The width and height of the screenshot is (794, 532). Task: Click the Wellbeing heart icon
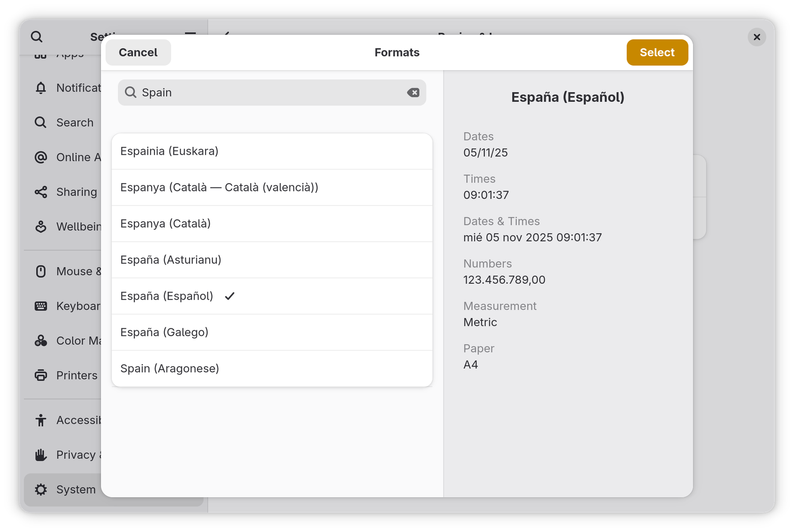coord(40,227)
